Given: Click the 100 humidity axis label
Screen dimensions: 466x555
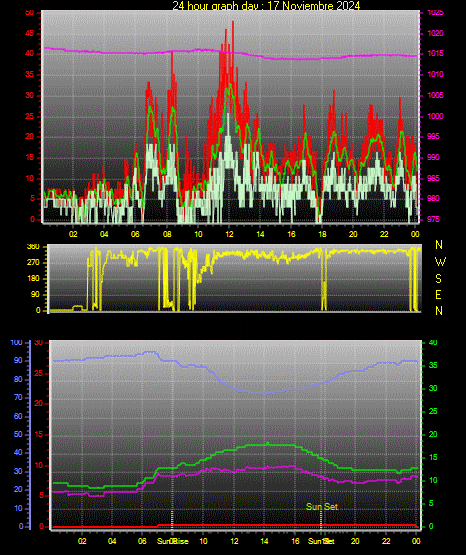Looking at the screenshot, I should (x=16, y=342).
